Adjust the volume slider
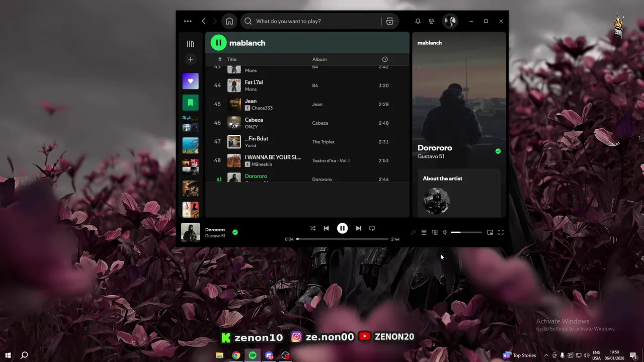644x362 pixels. 466,232
